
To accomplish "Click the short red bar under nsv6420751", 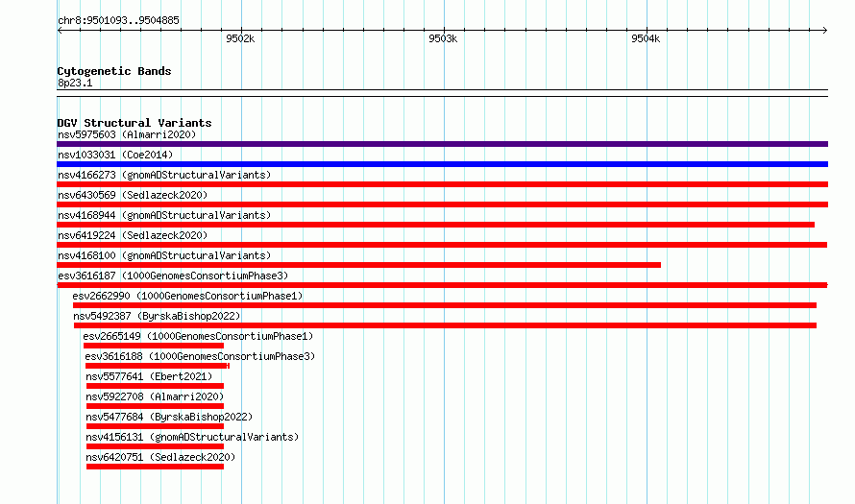I will coord(155,467).
